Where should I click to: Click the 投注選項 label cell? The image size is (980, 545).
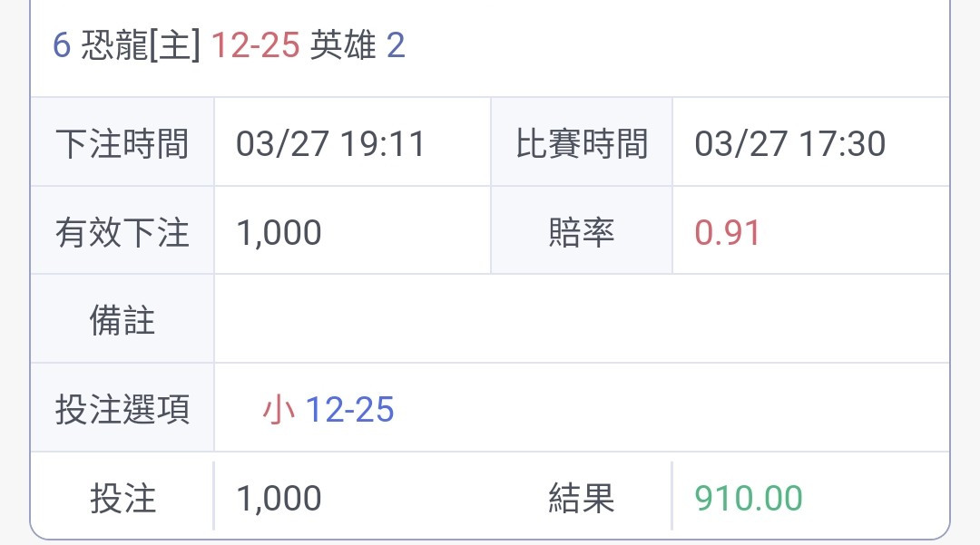[122, 409]
